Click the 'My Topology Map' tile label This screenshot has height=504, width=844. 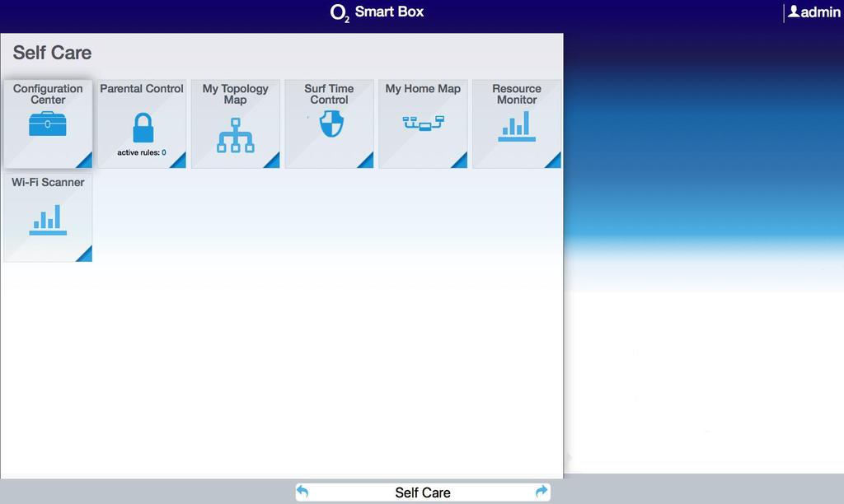pos(235,94)
